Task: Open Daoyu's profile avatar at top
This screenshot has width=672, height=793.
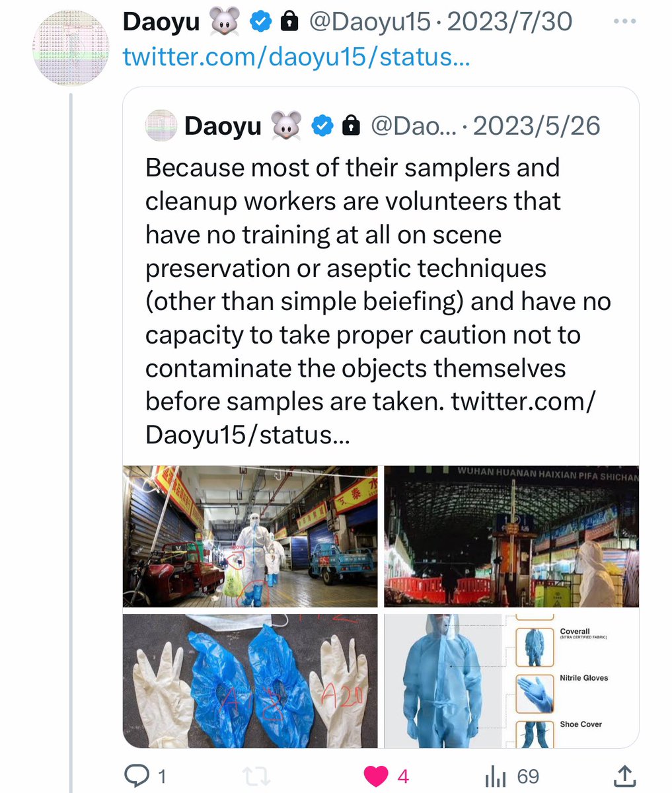Action: [x=71, y=48]
